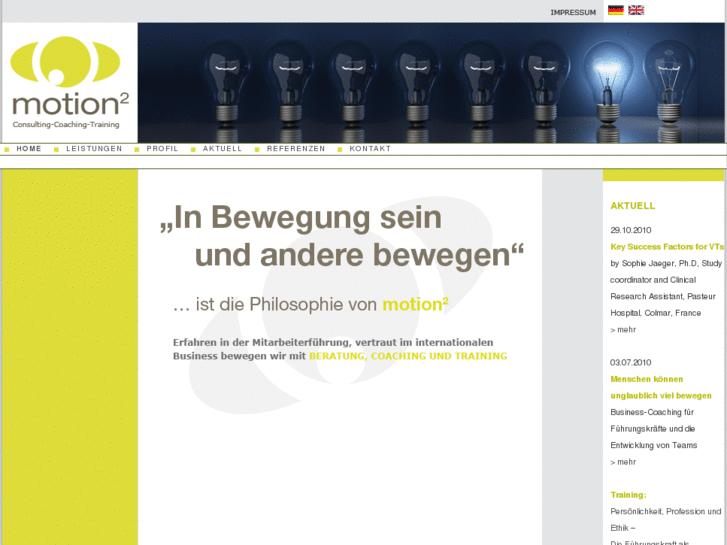Open the Profil menu item
This screenshot has height=545, width=727.
162,148
